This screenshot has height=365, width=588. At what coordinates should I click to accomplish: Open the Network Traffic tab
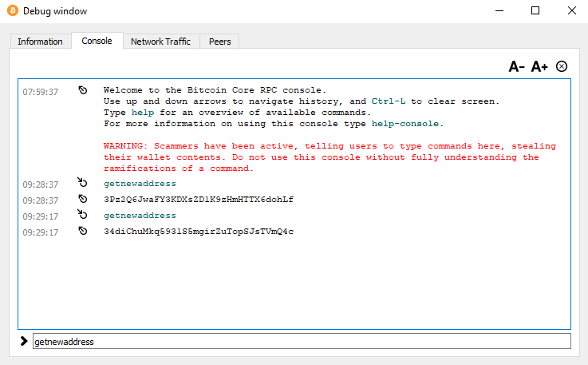[x=160, y=42]
